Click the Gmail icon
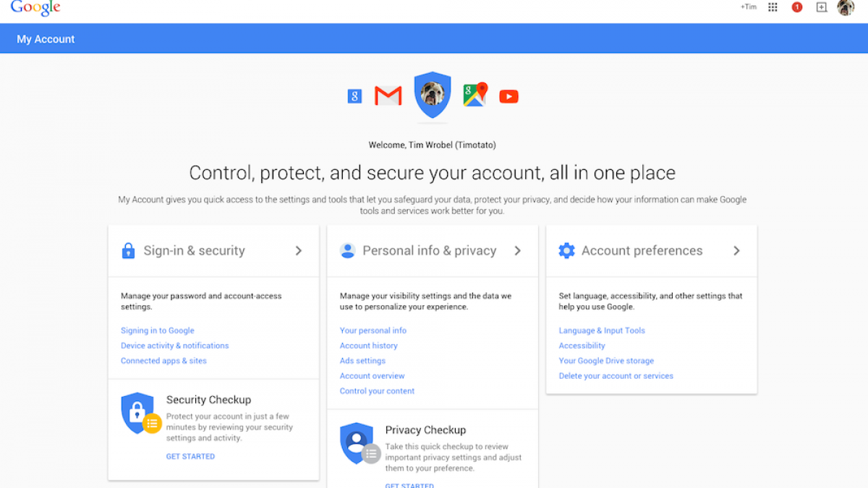The image size is (868, 488). pyautogui.click(x=388, y=96)
